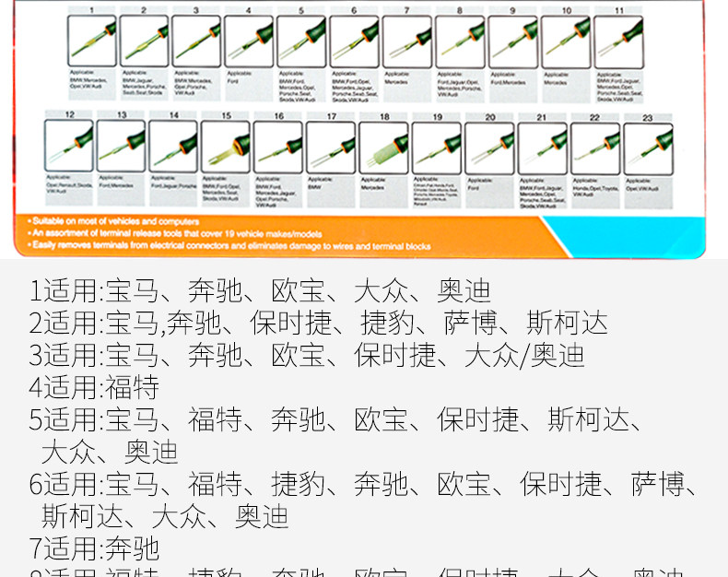Select tool picture number 3
This screenshot has height=577, width=728.
[x=196, y=41]
